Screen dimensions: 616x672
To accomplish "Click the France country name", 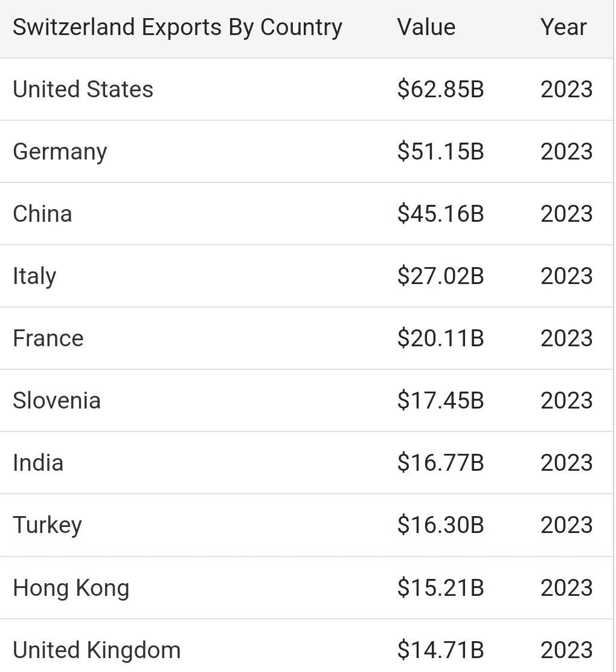I will [x=48, y=338].
